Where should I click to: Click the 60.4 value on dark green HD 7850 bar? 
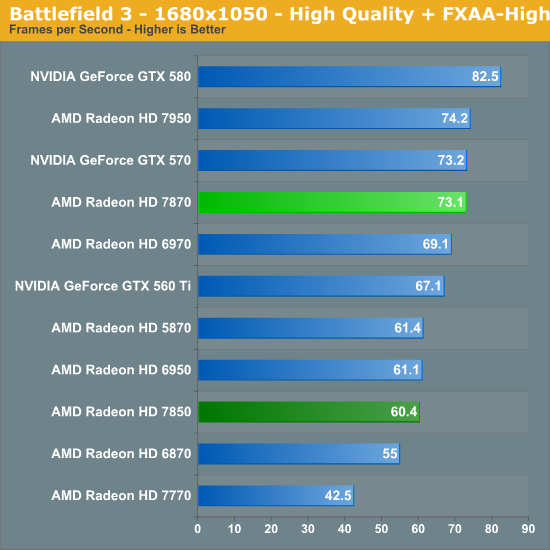[404, 411]
